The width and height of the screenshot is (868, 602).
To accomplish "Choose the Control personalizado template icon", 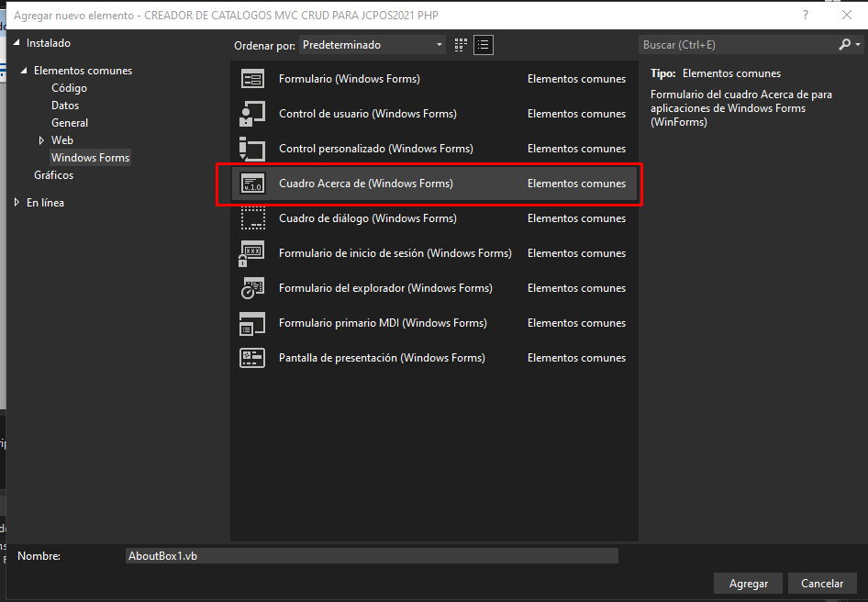I will point(252,149).
